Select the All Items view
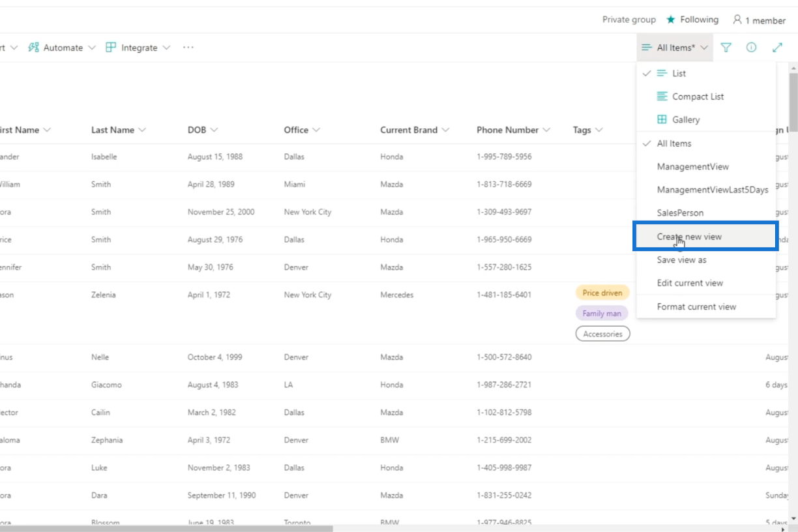Screen dimensions: 798x532 (706, 143)
